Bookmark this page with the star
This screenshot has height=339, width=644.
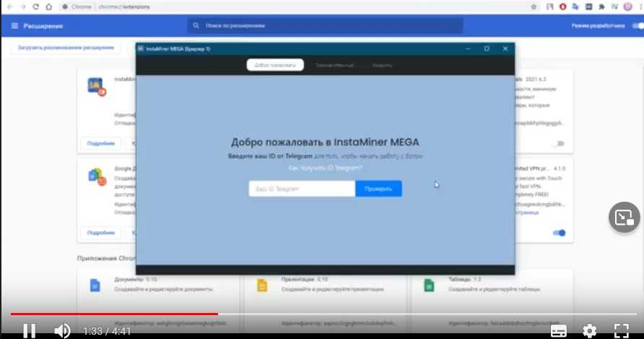pyautogui.click(x=534, y=7)
